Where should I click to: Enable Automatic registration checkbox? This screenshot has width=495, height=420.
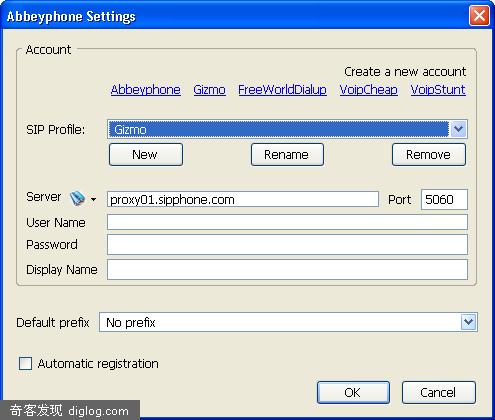click(x=26, y=363)
